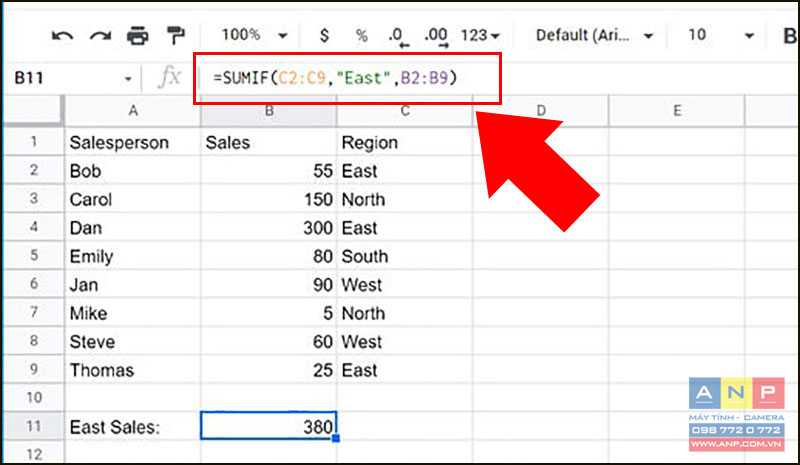Screen dimensions: 800x465
Task: Select the cell containing Bob
Action: pyautogui.click(x=133, y=170)
